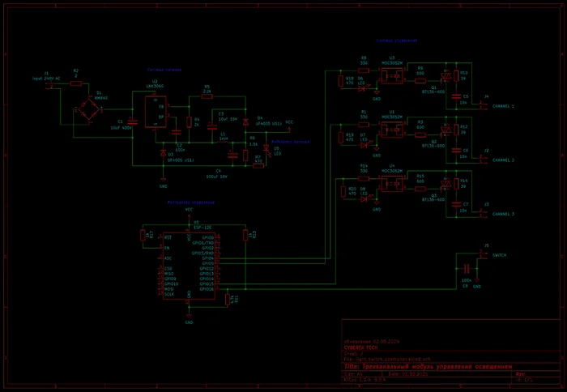Select the R13 resistor symbol

pos(245,235)
